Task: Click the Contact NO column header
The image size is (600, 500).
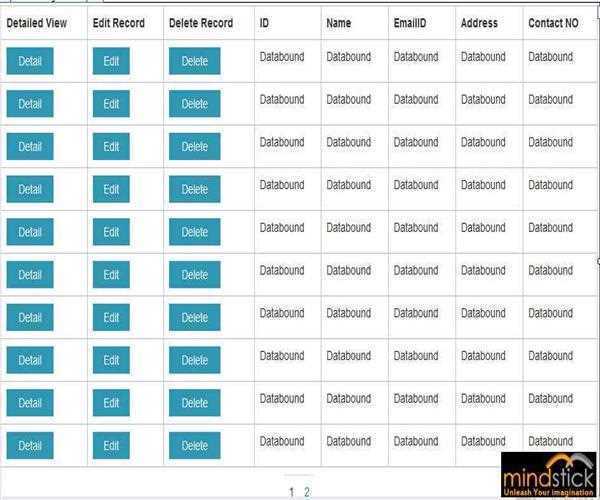Action: (553, 23)
